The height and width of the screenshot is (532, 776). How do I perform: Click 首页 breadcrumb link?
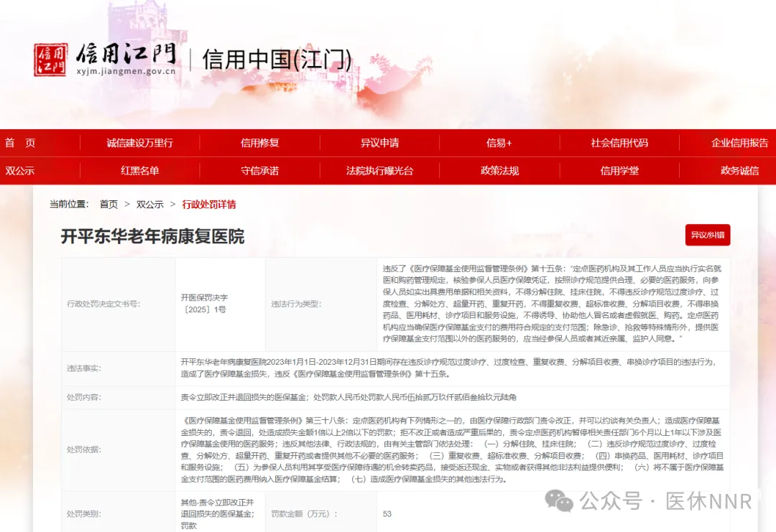click(108, 204)
